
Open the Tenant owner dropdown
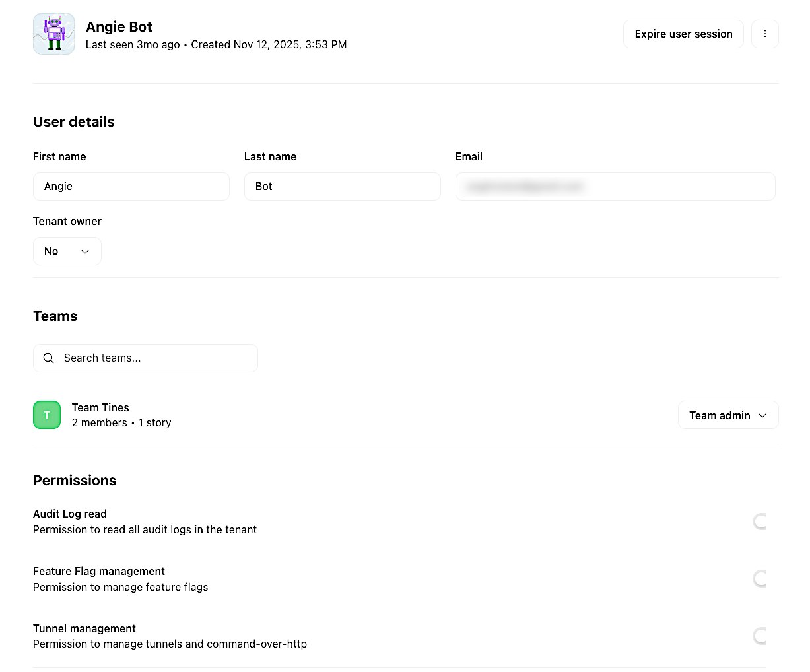(x=67, y=252)
